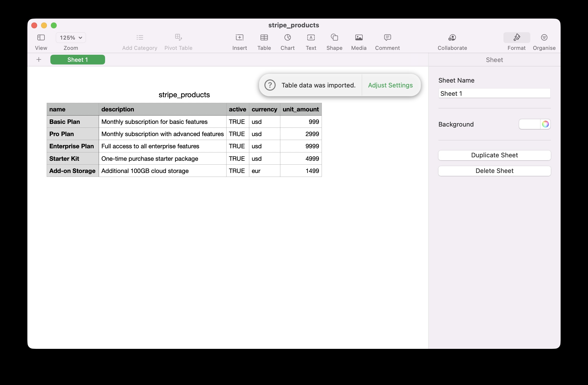Click Adjust Settings for imported data

390,85
